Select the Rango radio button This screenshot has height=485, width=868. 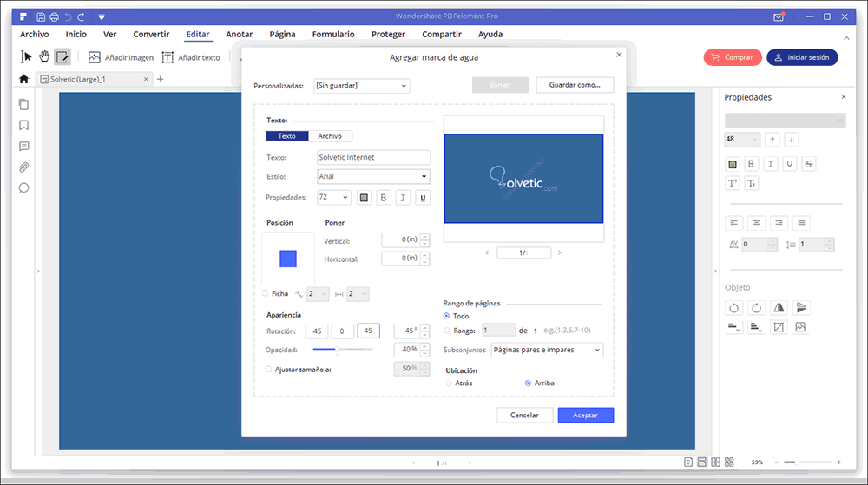click(x=447, y=331)
